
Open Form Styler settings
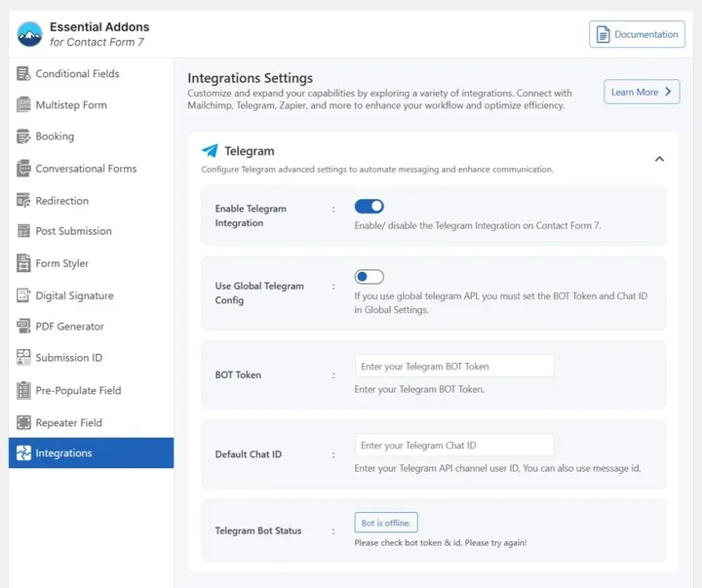click(91, 263)
